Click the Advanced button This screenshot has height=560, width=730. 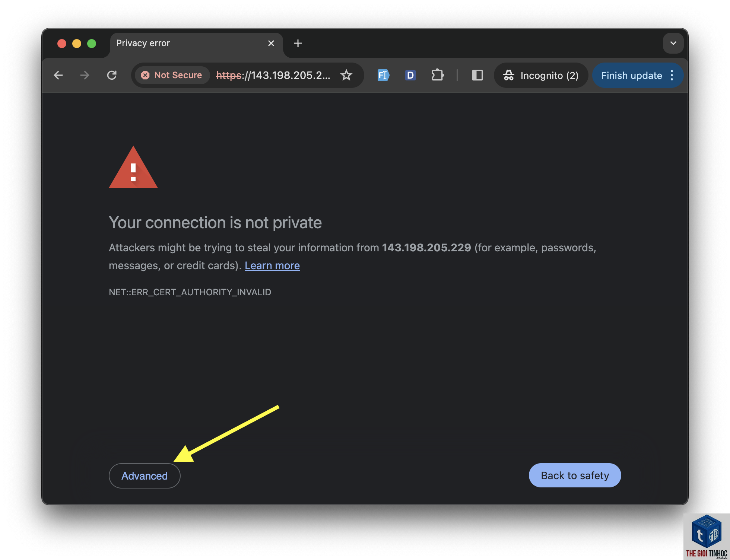pyautogui.click(x=145, y=475)
